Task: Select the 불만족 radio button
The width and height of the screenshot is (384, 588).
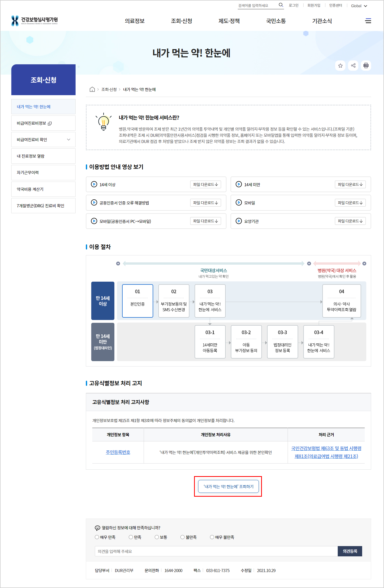Action: [182, 537]
